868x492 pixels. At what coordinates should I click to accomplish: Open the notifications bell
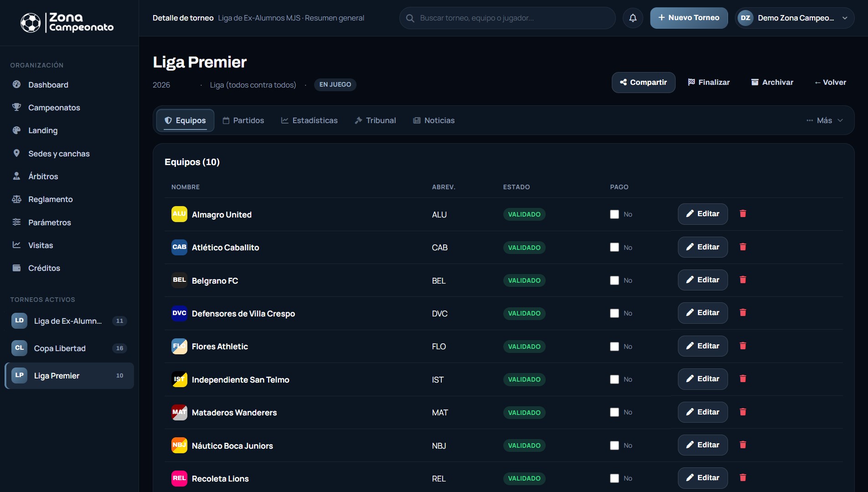click(x=633, y=18)
